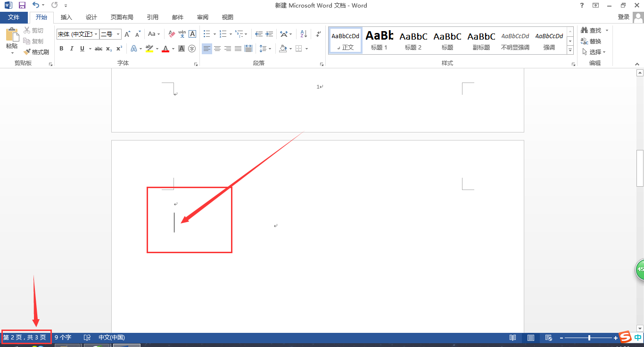Open Word Help question mark icon

[582, 5]
